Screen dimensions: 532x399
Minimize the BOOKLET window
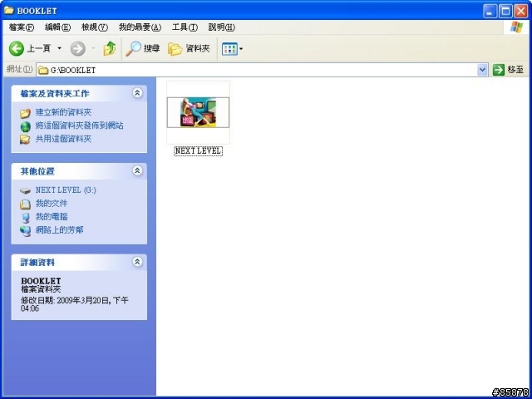pos(490,11)
